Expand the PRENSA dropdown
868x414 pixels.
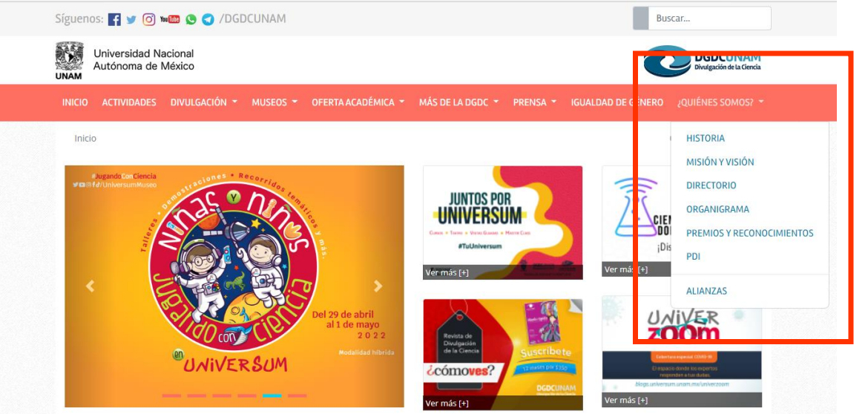click(535, 102)
